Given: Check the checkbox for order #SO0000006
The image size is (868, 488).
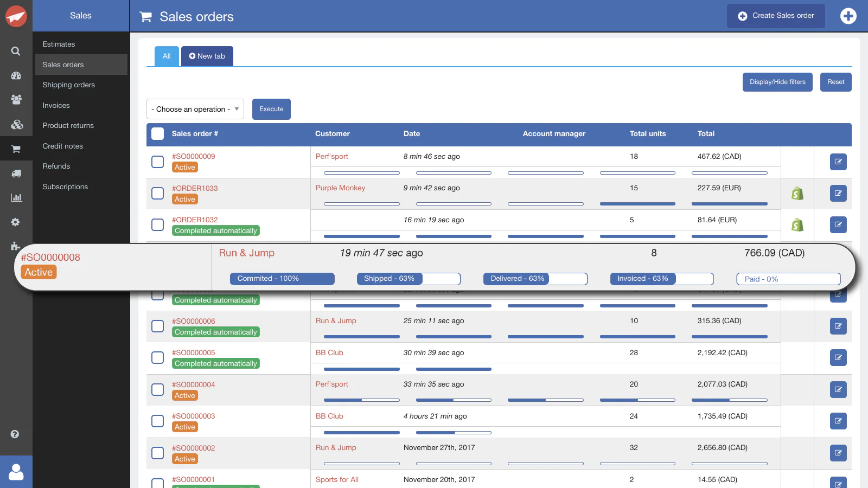Looking at the screenshot, I should tap(157, 326).
